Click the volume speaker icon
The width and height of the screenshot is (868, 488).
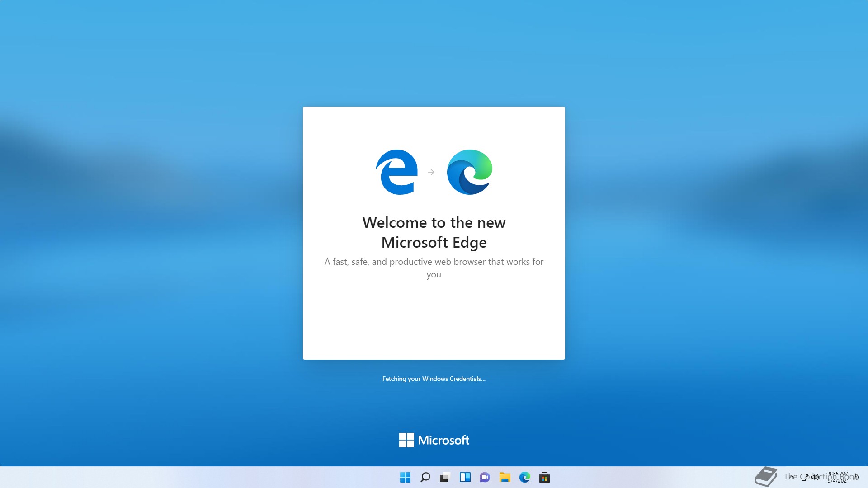[815, 477]
